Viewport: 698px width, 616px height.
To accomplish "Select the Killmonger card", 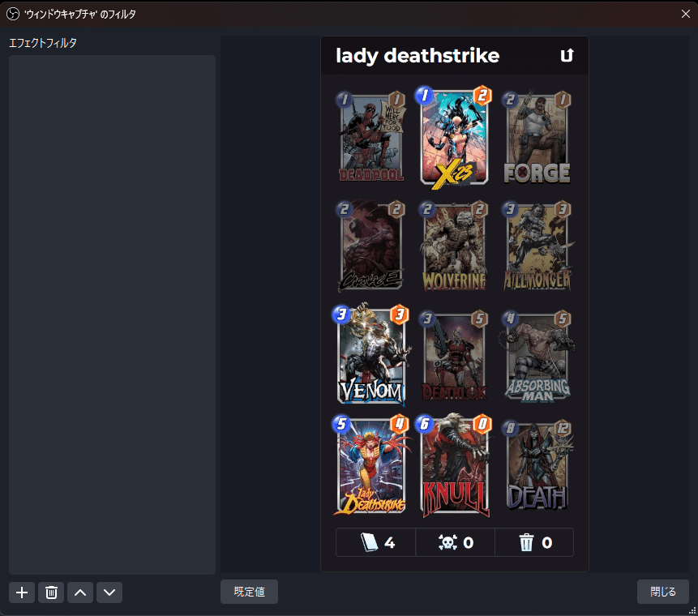I will [x=537, y=246].
